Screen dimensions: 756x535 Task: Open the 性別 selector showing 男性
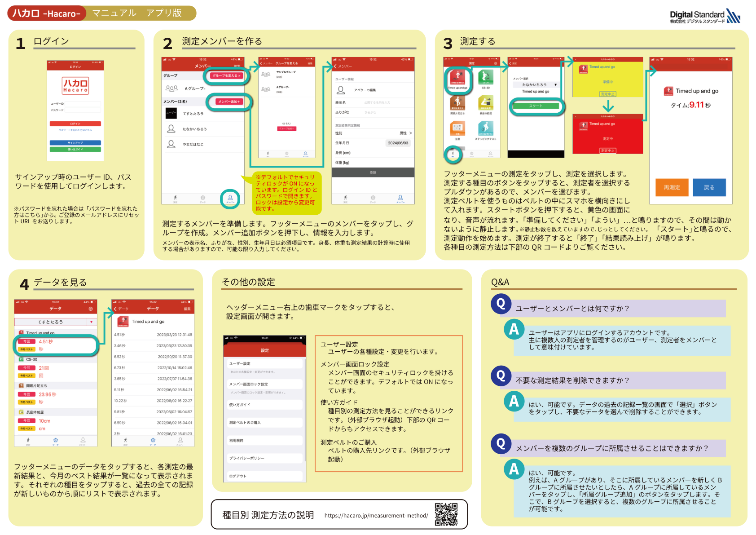[x=373, y=133]
